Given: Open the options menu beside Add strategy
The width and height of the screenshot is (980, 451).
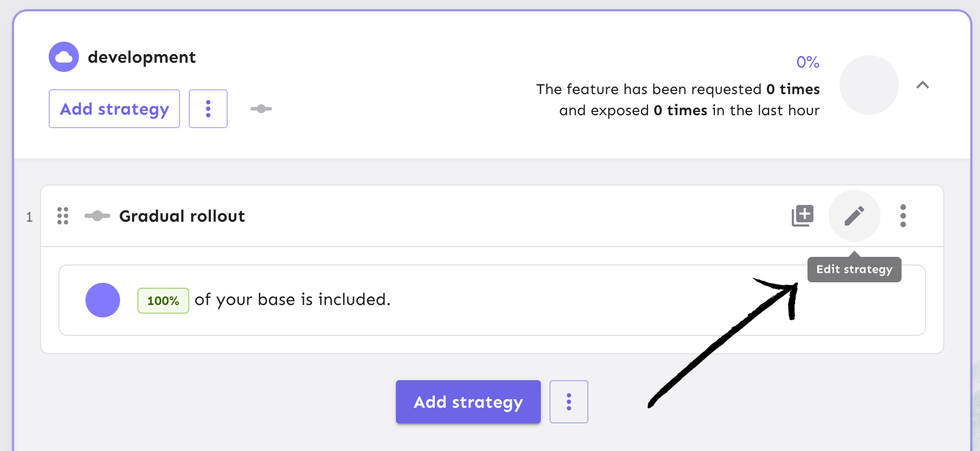Looking at the screenshot, I should tap(208, 109).
